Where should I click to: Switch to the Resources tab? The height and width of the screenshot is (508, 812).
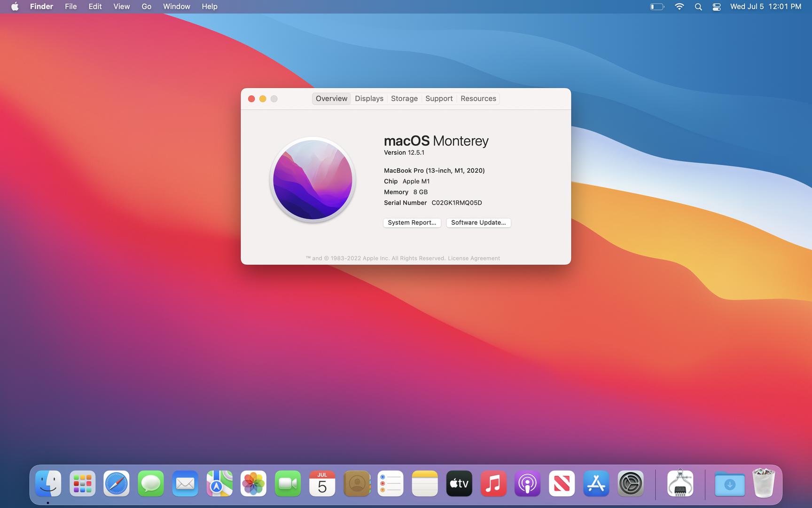click(x=478, y=98)
